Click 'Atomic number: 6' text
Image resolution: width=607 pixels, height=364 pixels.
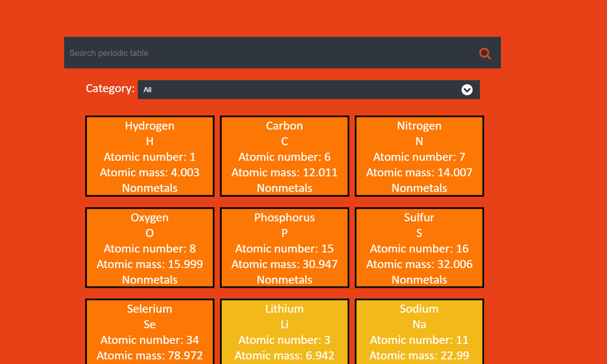click(284, 157)
